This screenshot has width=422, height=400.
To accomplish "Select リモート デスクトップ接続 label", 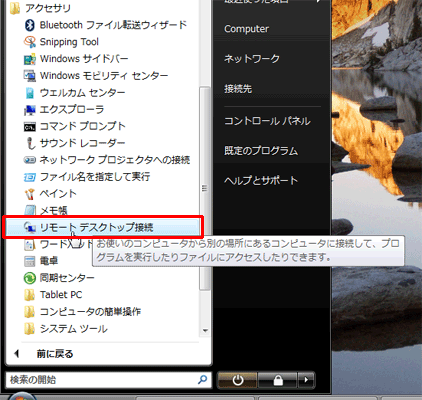I will (97, 227).
